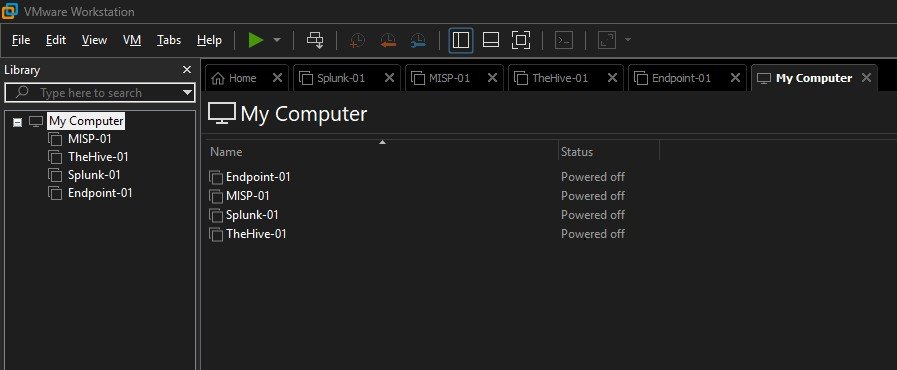Click the stretch guest display icon
Screen dimensions: 897x370
pyautogui.click(x=606, y=40)
